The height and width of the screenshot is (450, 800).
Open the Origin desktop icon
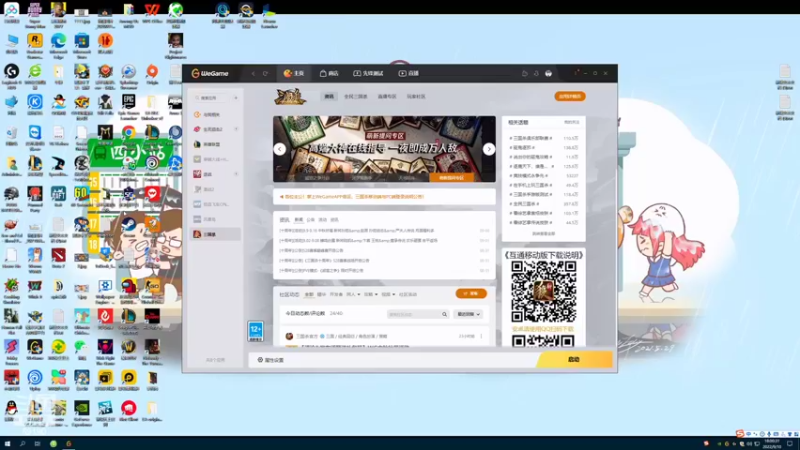tap(152, 75)
